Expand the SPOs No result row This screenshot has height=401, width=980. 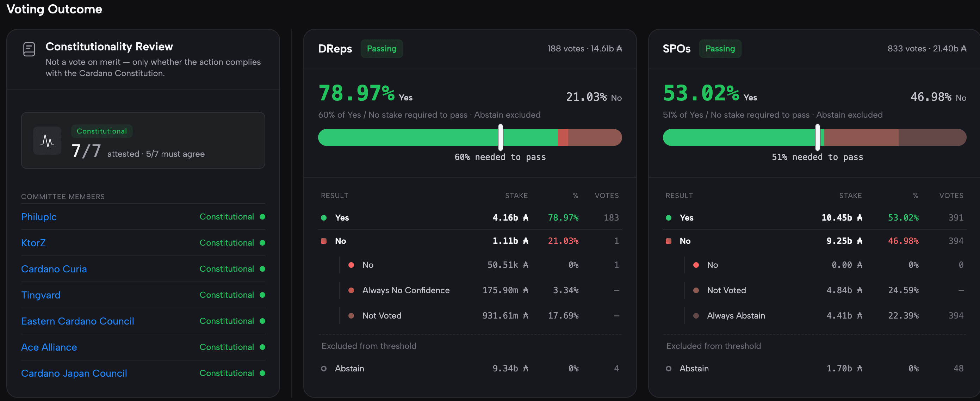(x=814, y=241)
